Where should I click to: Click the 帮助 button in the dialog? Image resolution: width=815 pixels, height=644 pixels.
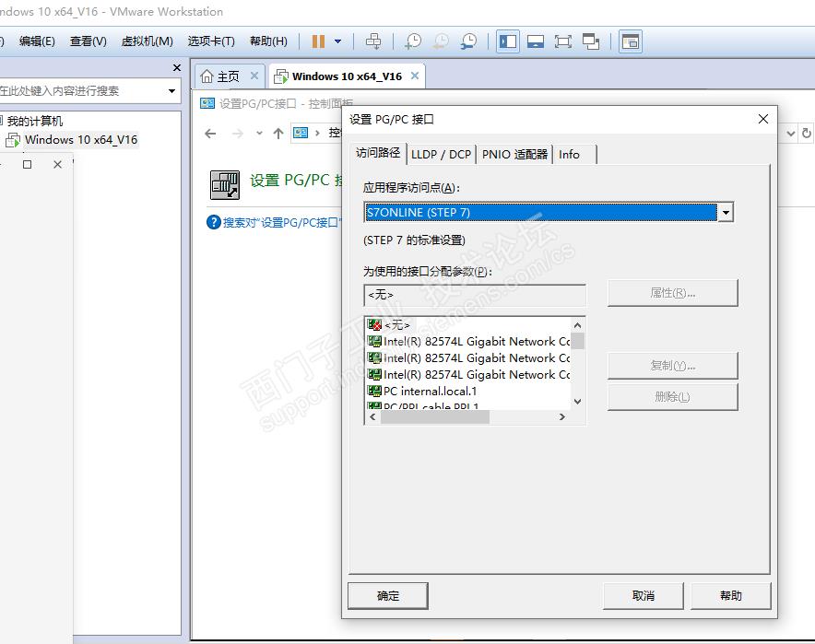click(x=731, y=596)
